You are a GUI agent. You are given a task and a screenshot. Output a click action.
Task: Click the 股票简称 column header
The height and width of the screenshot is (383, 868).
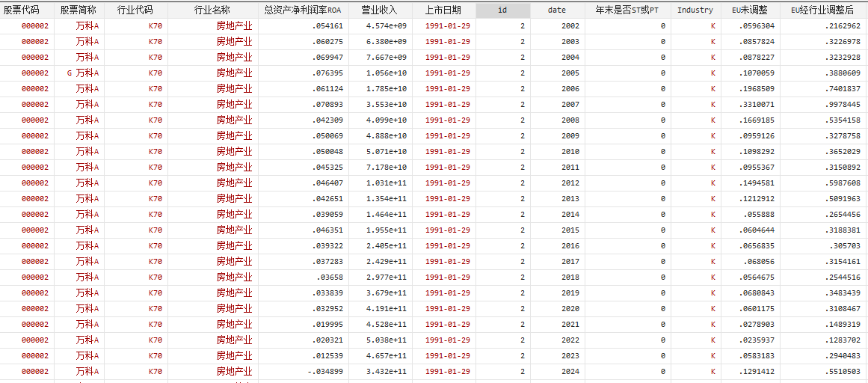(79, 10)
